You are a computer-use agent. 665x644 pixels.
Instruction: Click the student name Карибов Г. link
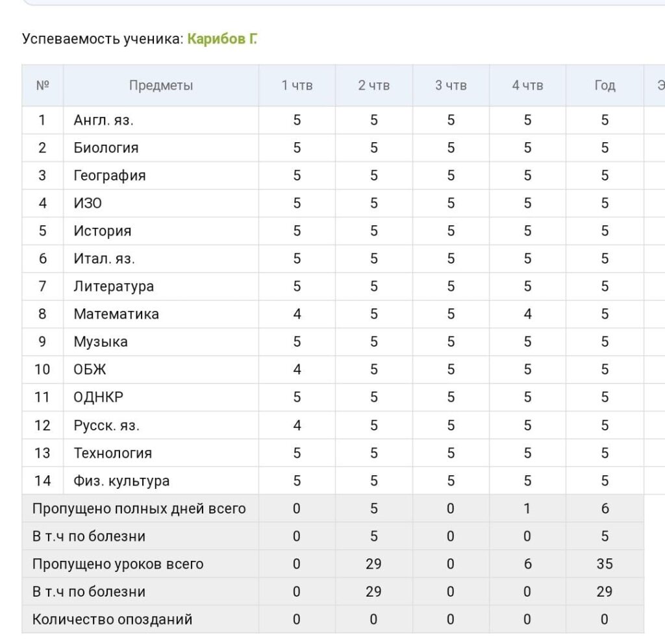pos(222,39)
